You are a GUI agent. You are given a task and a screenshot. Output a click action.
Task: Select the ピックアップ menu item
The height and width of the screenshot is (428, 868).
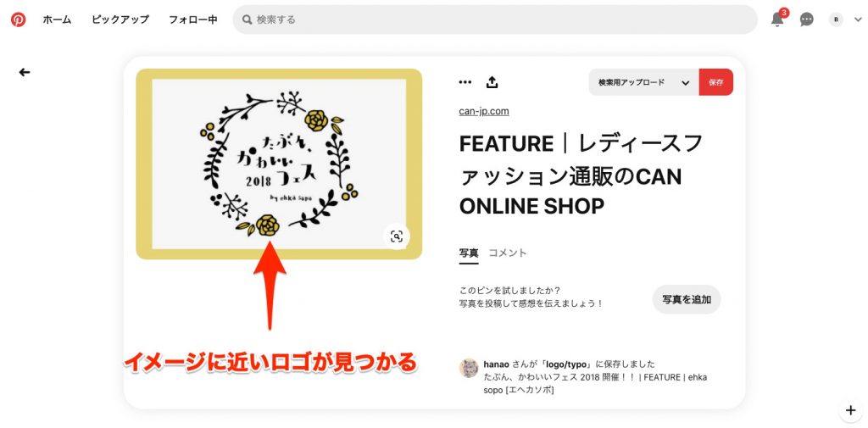coord(120,19)
